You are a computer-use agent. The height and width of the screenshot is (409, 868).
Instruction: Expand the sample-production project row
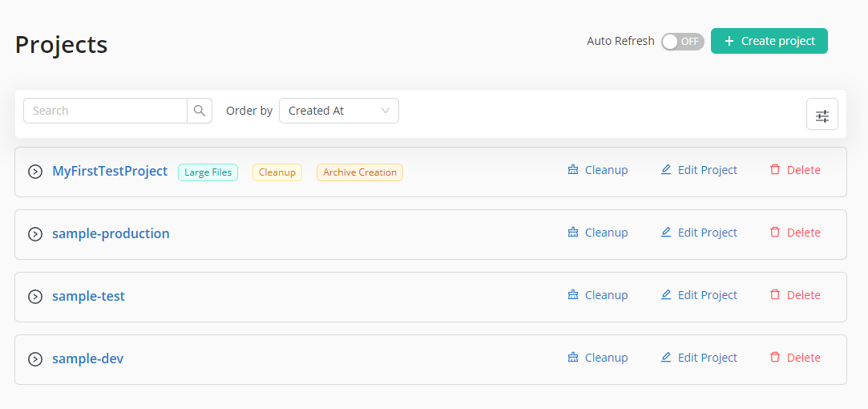point(35,234)
